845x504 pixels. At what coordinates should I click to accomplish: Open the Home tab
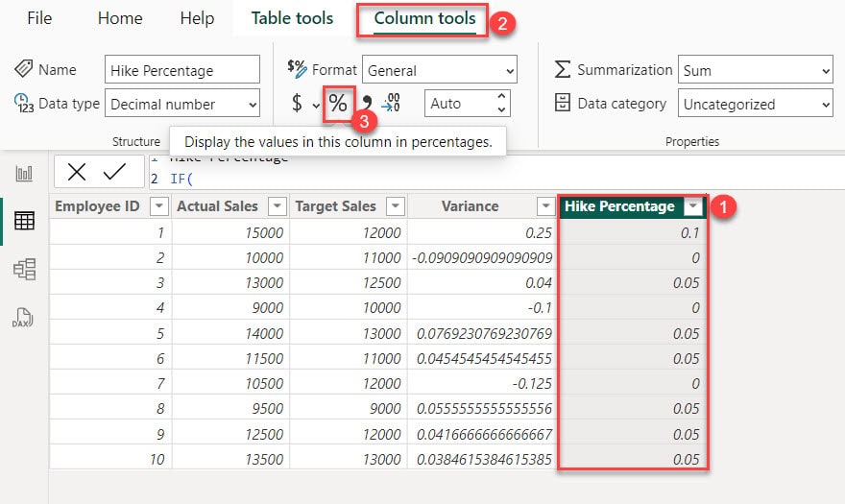(x=120, y=18)
